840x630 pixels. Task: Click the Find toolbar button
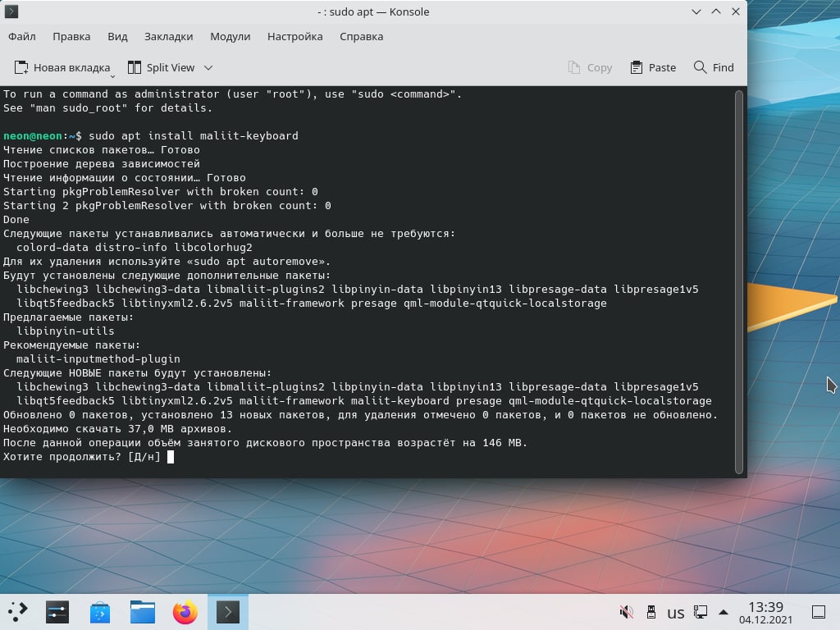click(x=714, y=67)
